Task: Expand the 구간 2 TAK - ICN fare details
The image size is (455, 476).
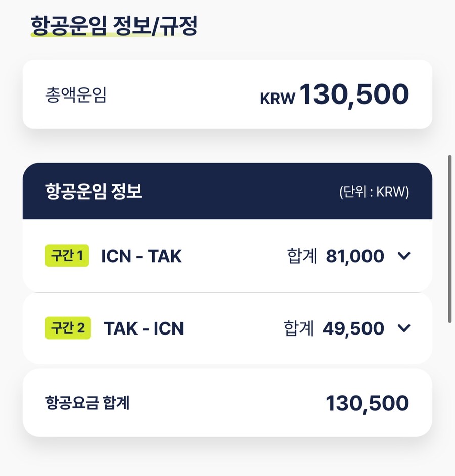Action: 227,328
